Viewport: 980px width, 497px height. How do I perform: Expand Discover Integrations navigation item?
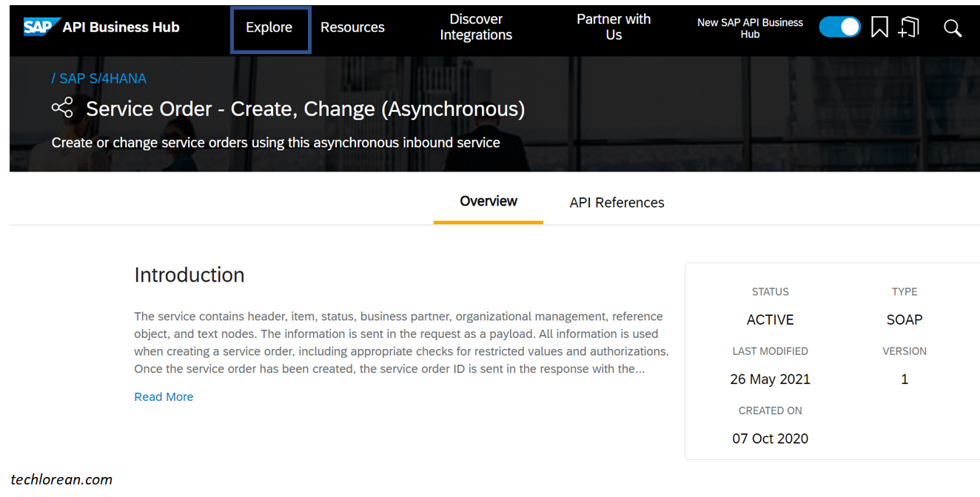pyautogui.click(x=476, y=27)
